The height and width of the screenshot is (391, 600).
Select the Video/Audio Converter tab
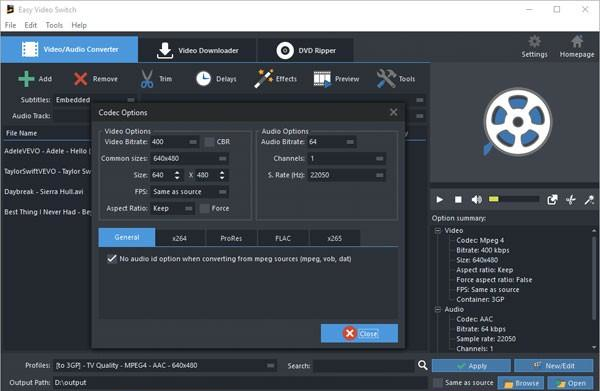click(x=69, y=49)
